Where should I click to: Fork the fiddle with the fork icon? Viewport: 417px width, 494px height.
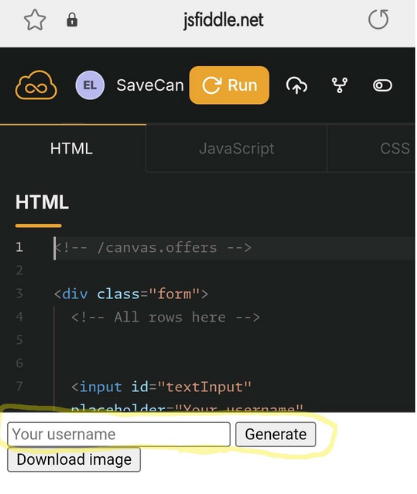[340, 85]
